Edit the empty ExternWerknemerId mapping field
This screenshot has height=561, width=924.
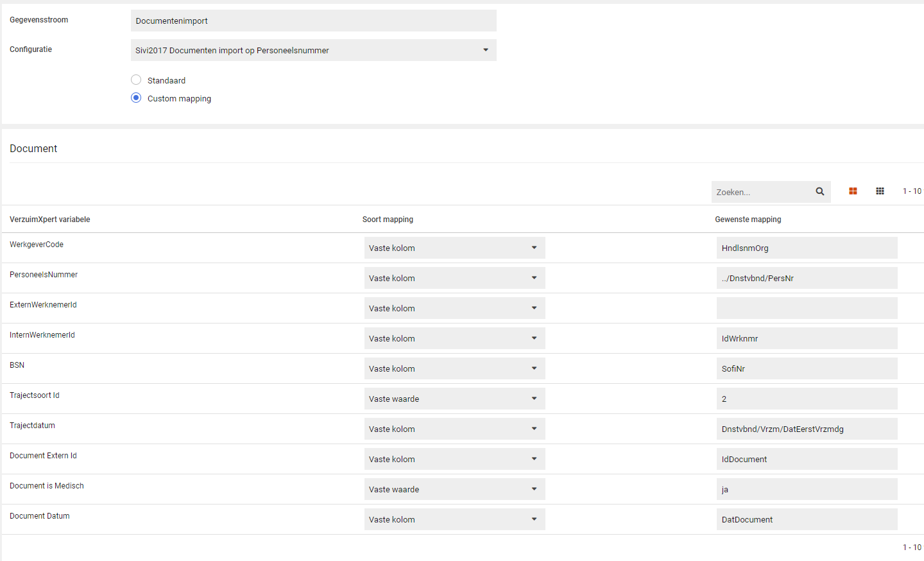807,308
